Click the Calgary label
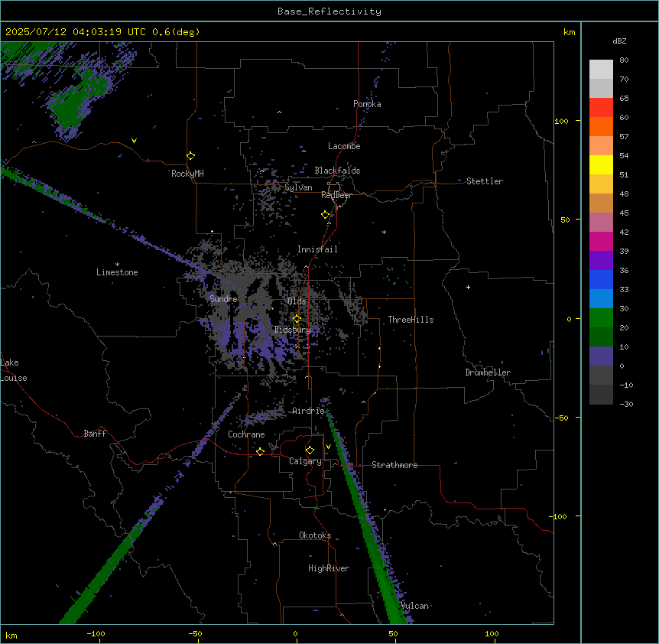 tap(305, 461)
